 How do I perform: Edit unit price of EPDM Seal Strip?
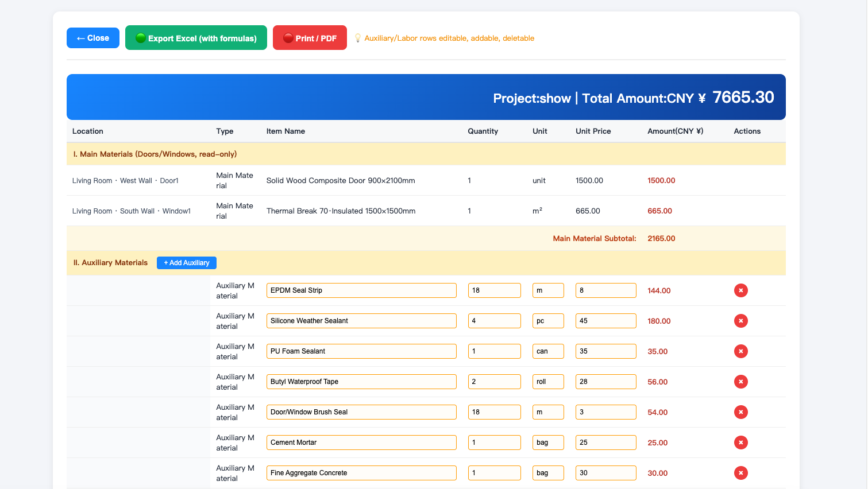605,290
